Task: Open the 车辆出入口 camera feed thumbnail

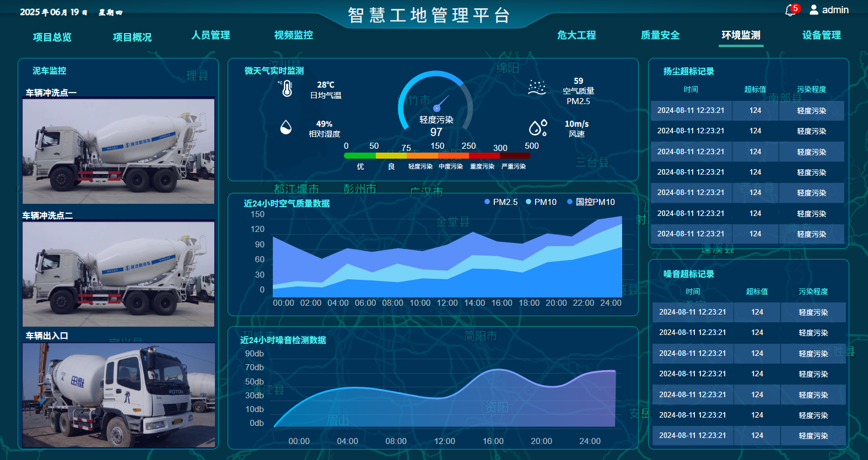Action: (x=118, y=394)
